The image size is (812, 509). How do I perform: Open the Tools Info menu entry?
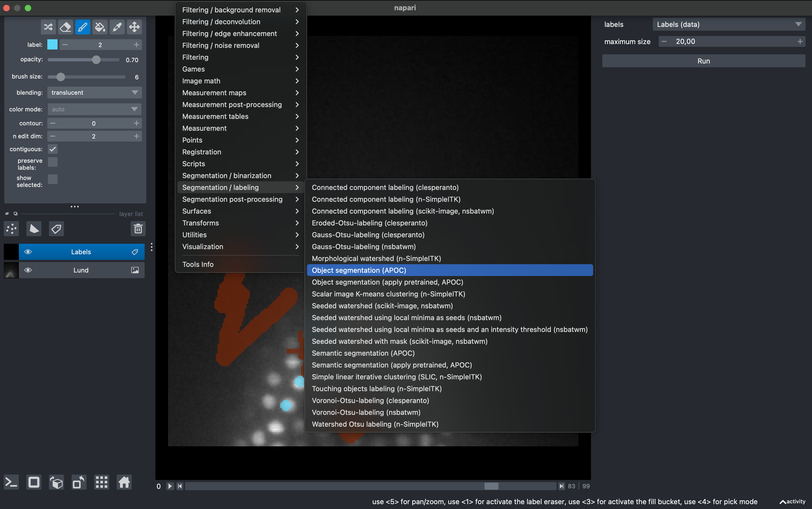click(x=198, y=264)
